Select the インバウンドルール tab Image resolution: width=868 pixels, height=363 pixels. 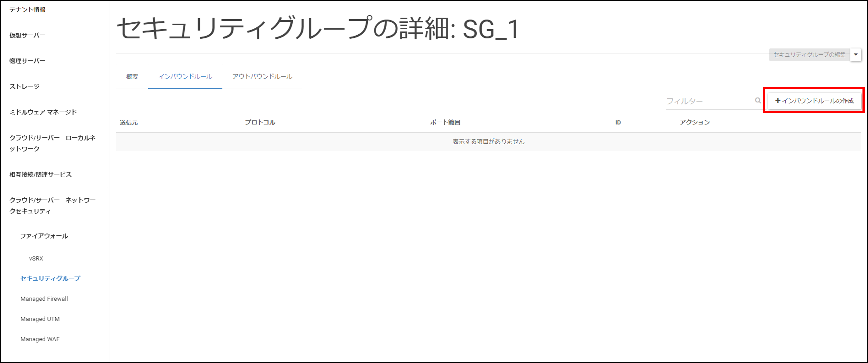pyautogui.click(x=185, y=77)
